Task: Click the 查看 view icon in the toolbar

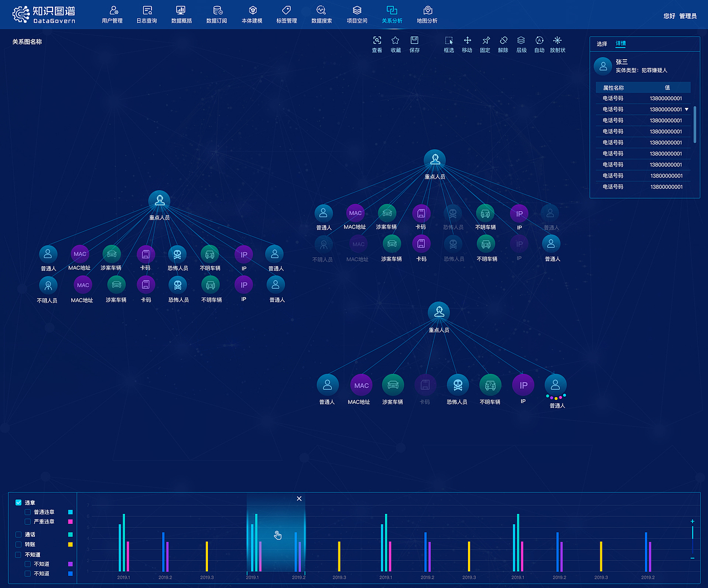Action: pyautogui.click(x=377, y=40)
